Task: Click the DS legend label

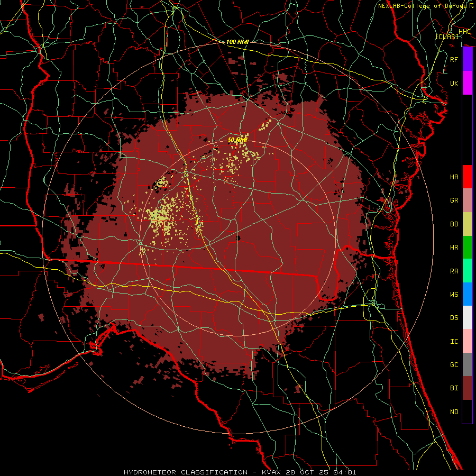Action: 454,318
